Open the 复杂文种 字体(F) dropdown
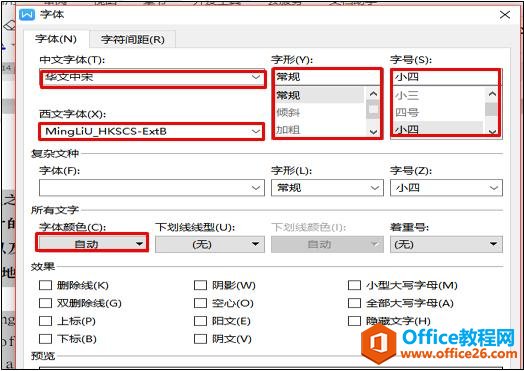This screenshot has height=371, width=524. click(x=152, y=188)
